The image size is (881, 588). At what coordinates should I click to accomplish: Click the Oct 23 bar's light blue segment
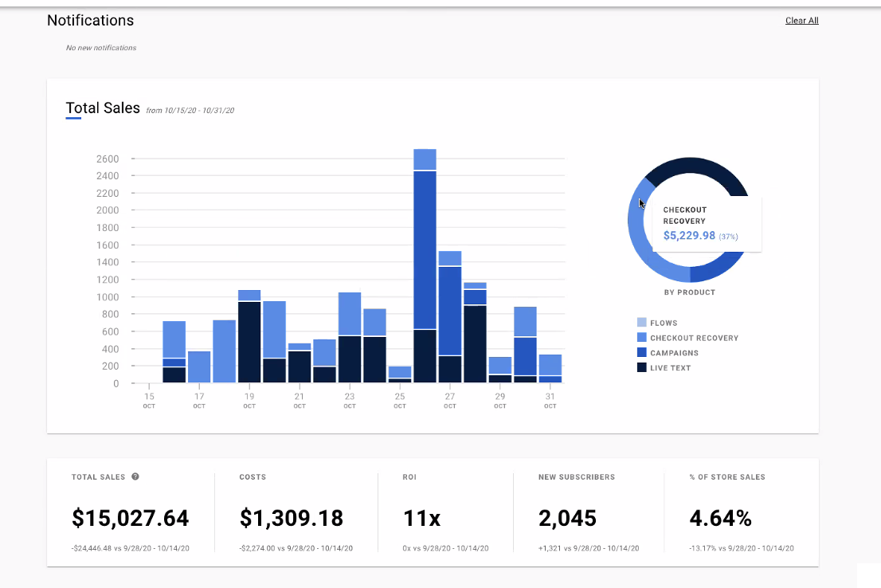(x=350, y=314)
